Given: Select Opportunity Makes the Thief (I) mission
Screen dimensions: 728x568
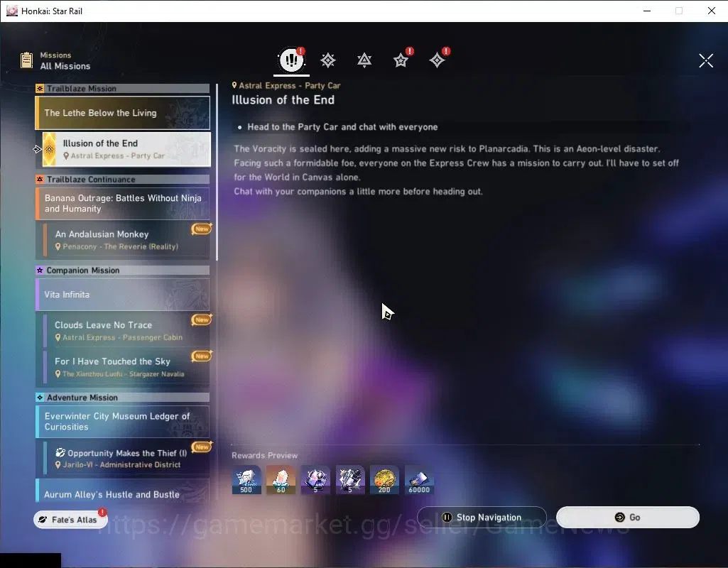Looking at the screenshot, I should click(126, 458).
